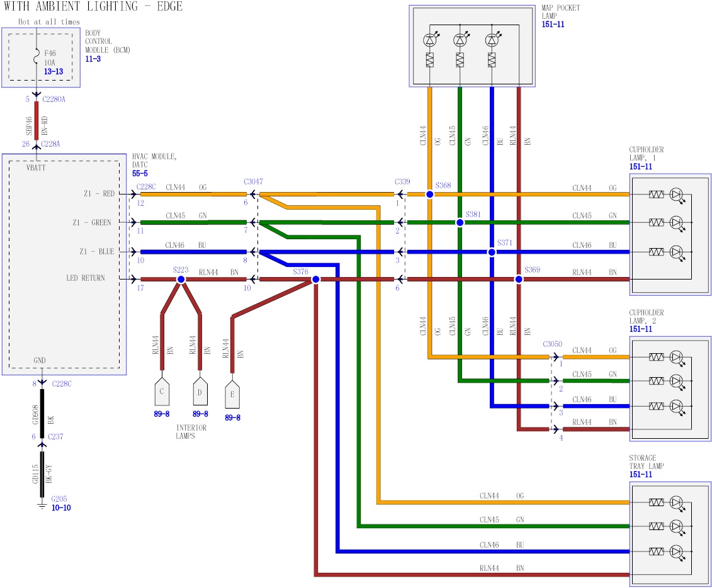
Task: Open the 13-13 reference under fuse F46
Action: point(53,72)
